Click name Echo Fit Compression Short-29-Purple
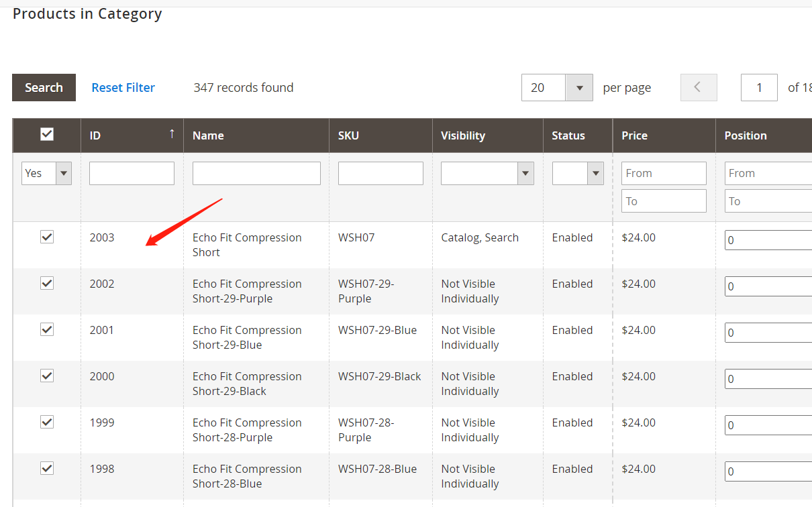Viewport: 812px width, 507px height. [247, 291]
